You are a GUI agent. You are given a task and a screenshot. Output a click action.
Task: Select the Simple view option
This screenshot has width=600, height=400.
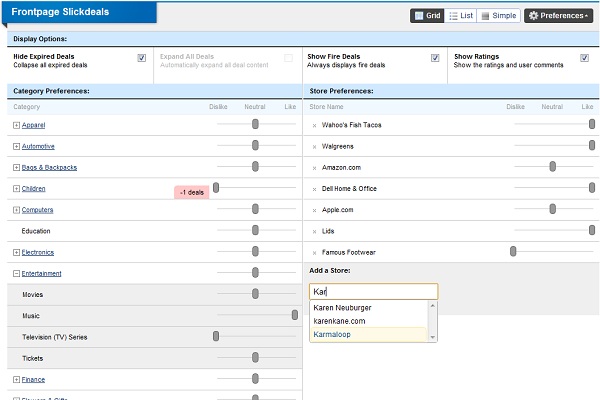tap(498, 16)
